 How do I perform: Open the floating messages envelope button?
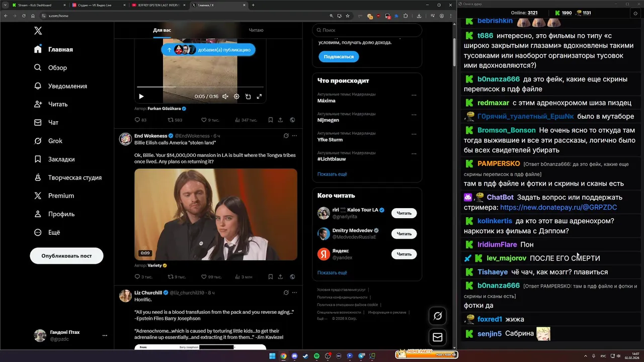tap(438, 337)
